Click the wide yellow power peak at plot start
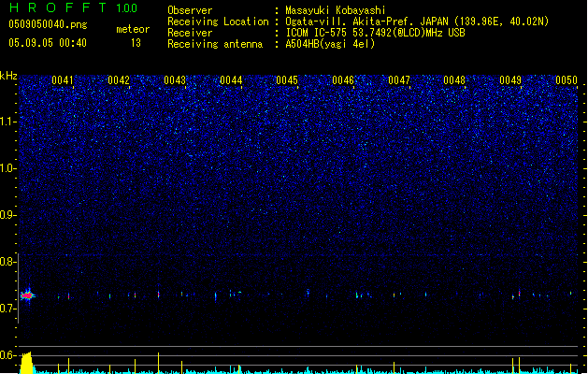 pos(26,363)
